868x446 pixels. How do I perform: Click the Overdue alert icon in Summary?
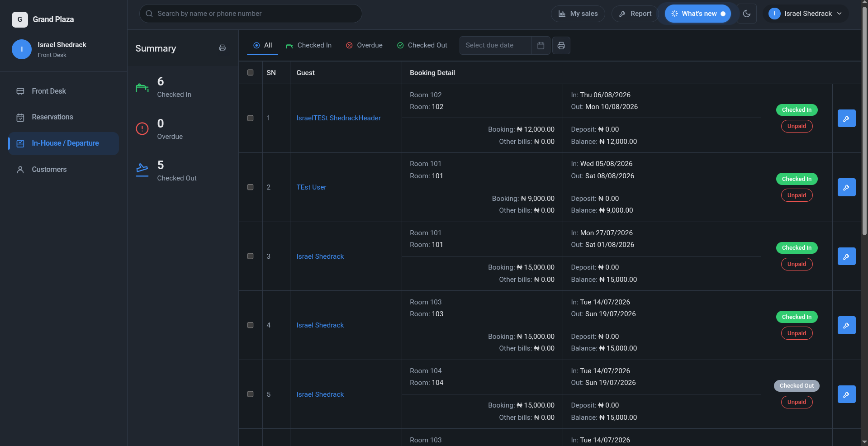[x=142, y=129]
